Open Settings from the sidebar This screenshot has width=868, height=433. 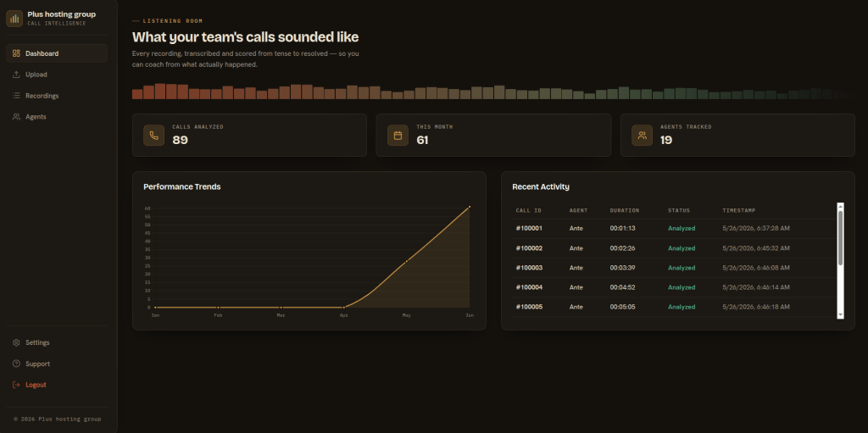pos(57,342)
